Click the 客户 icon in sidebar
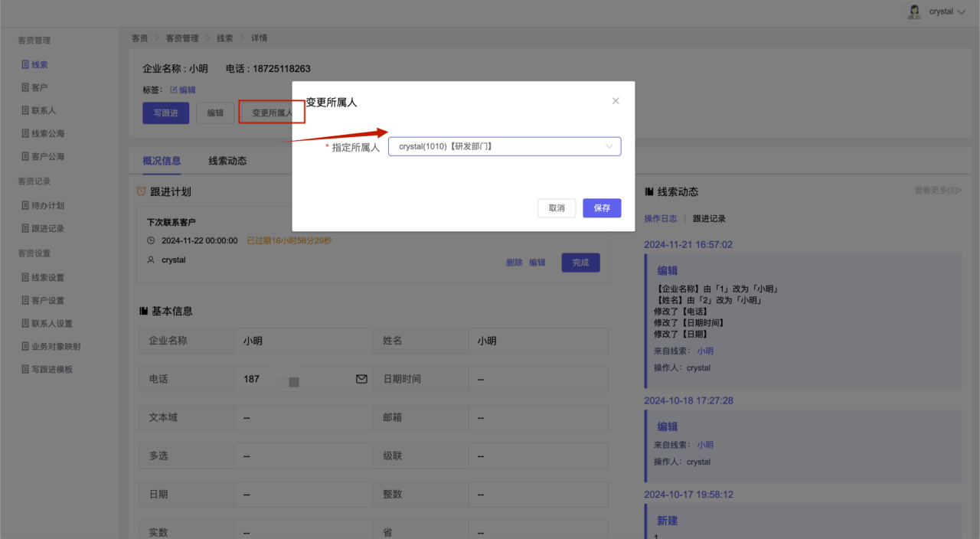The width and height of the screenshot is (980, 539). 25,87
